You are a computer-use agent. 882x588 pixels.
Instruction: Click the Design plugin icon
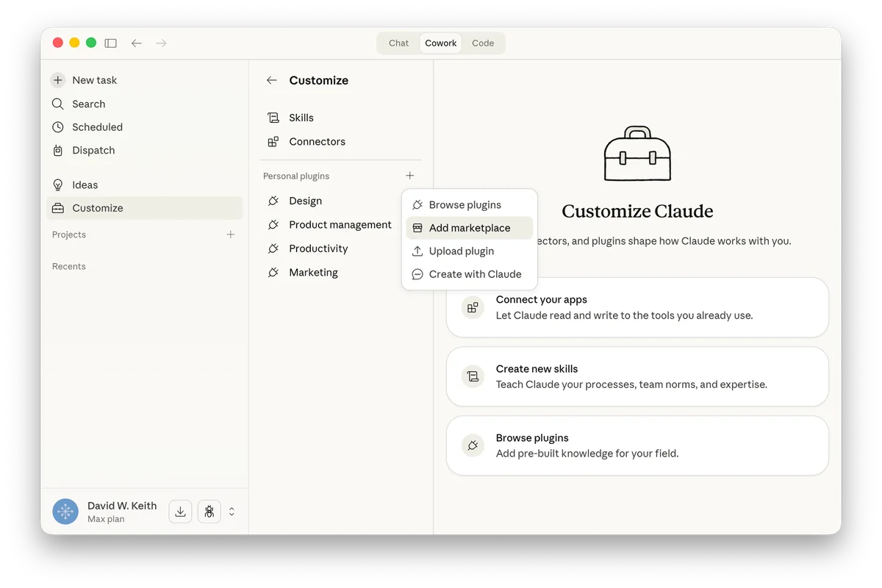[273, 201]
